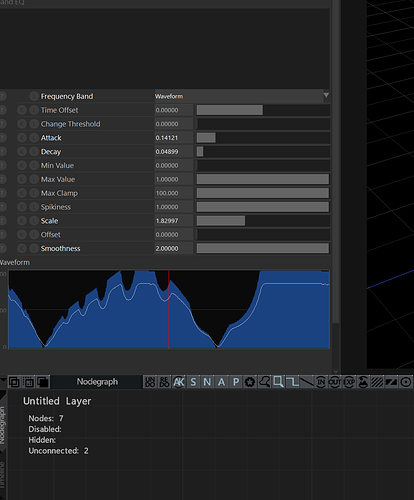The height and width of the screenshot is (500, 414).
Task: Click the UNDO icon in Nodegraph toolbar
Action: tap(150, 382)
